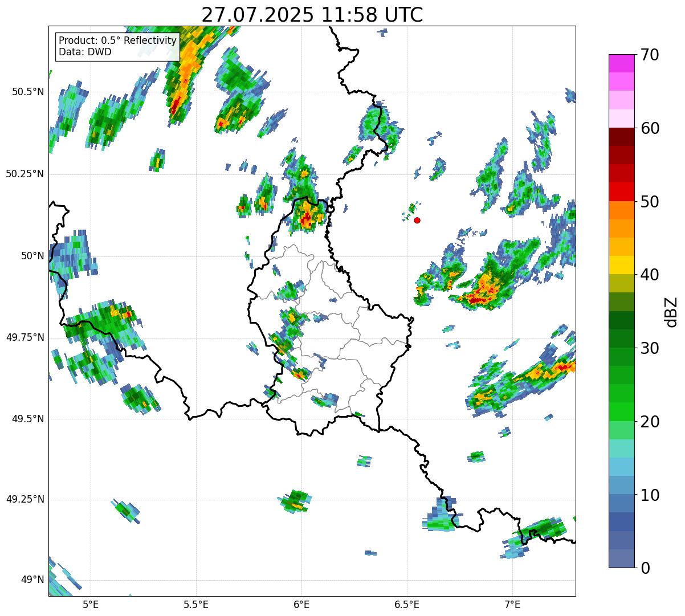
Task: Click the Product: 0.5° Reflectivity label
Action: (117, 40)
